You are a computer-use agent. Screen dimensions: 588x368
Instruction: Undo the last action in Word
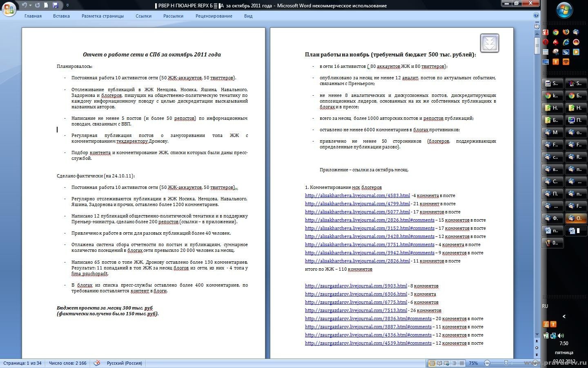[x=24, y=5]
